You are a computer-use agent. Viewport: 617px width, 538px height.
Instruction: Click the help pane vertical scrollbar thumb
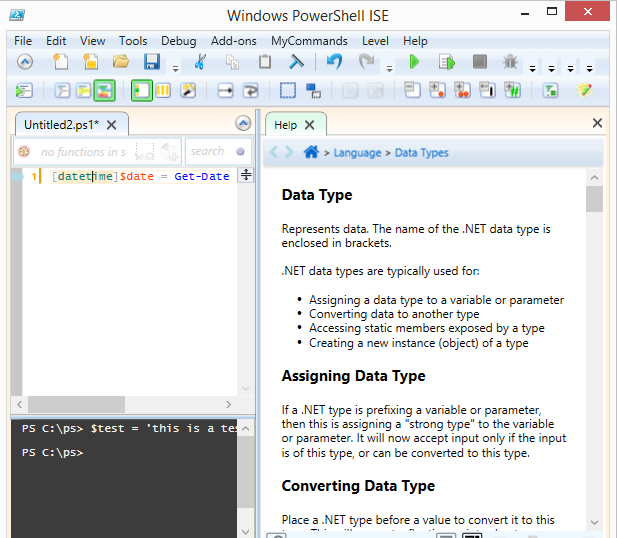coord(594,199)
